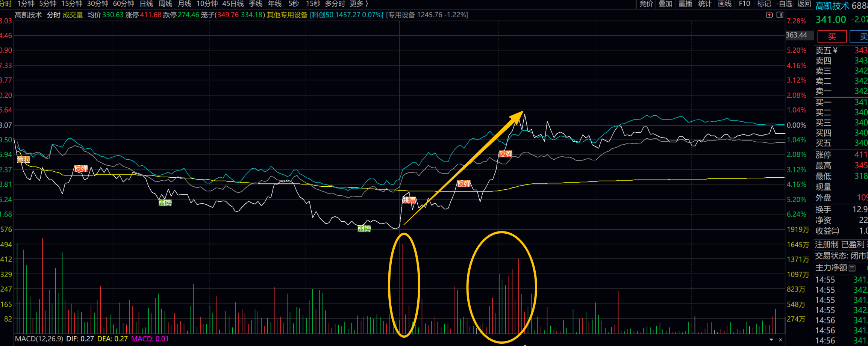Click the blue 卖 sell button

click(859, 36)
